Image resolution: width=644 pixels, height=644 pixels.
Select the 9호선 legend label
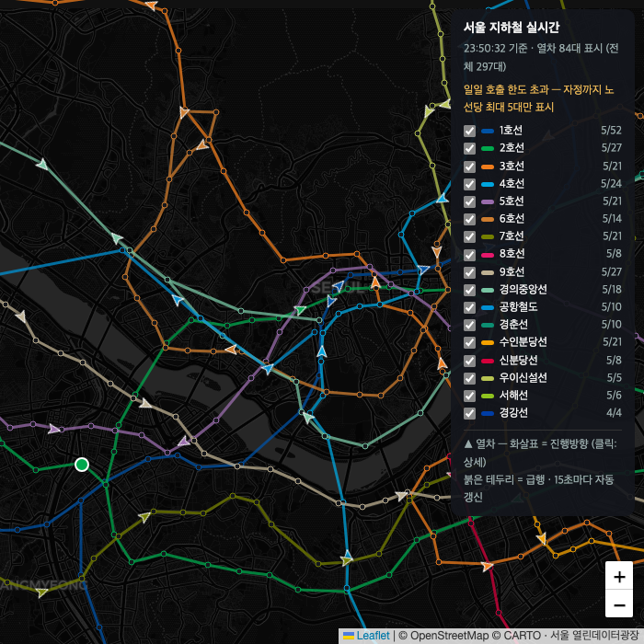pyautogui.click(x=512, y=272)
